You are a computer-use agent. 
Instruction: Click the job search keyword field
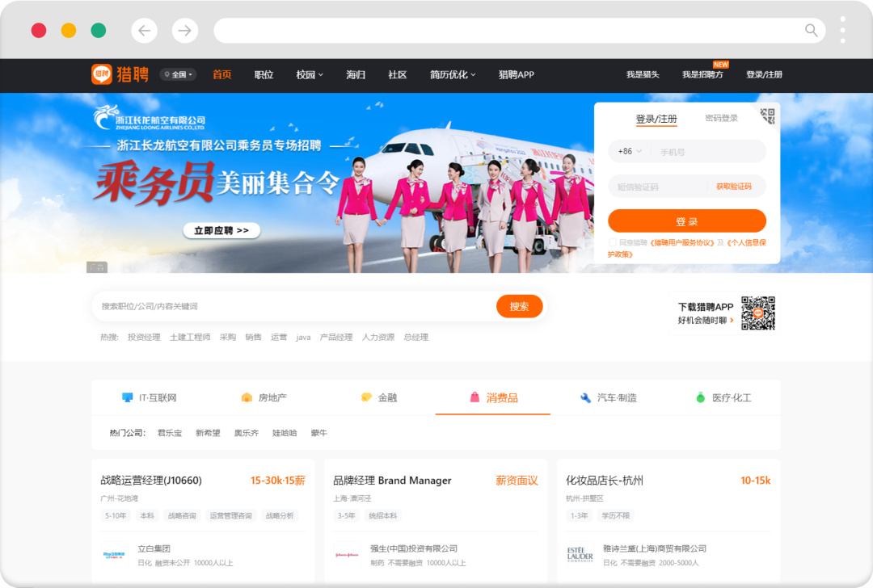click(x=295, y=306)
